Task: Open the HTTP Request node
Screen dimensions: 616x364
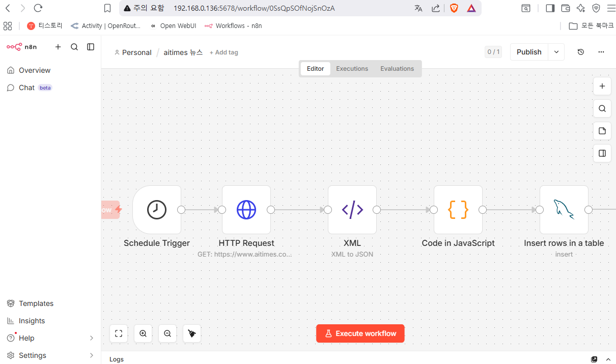Action: pyautogui.click(x=246, y=210)
